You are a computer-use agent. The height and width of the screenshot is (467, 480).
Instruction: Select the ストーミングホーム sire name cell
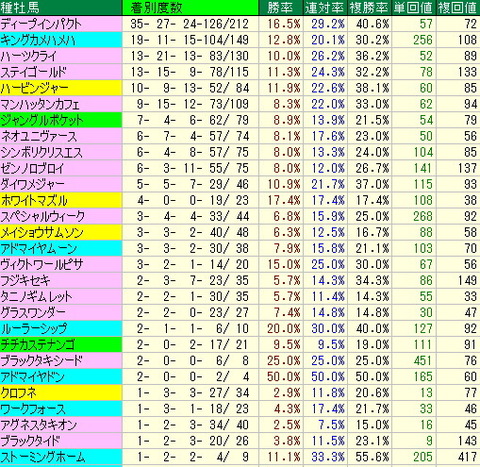click(x=61, y=457)
